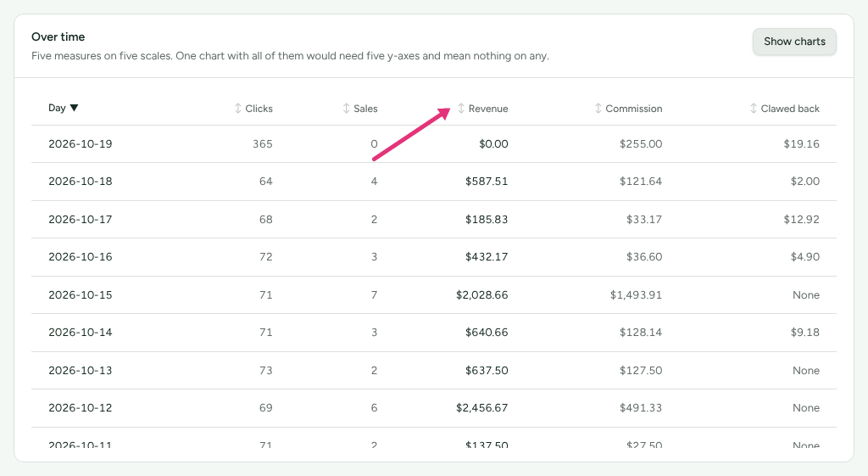This screenshot has width=868, height=476.
Task: Click the sort icon beside Clicks
Action: click(x=238, y=109)
